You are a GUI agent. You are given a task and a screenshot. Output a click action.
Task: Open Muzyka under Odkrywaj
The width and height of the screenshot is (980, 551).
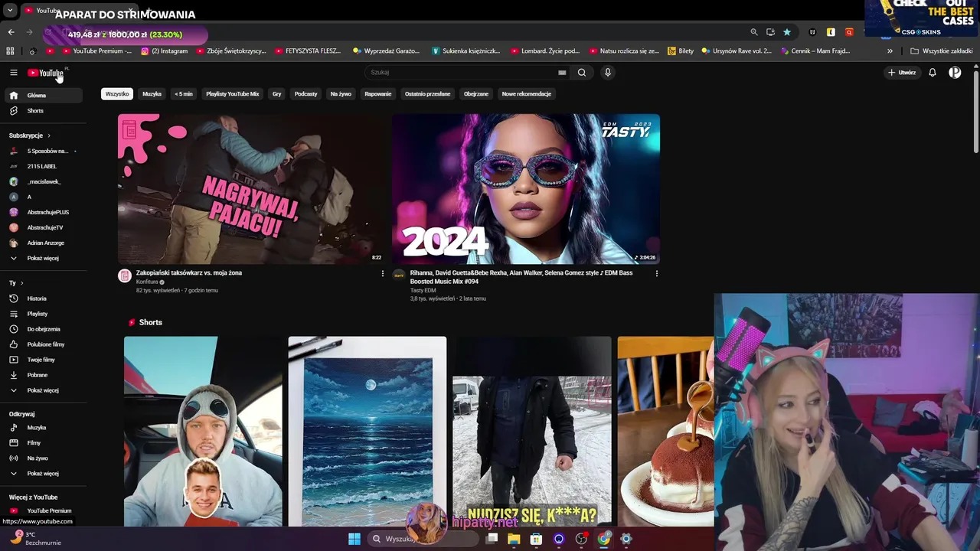(x=42, y=428)
